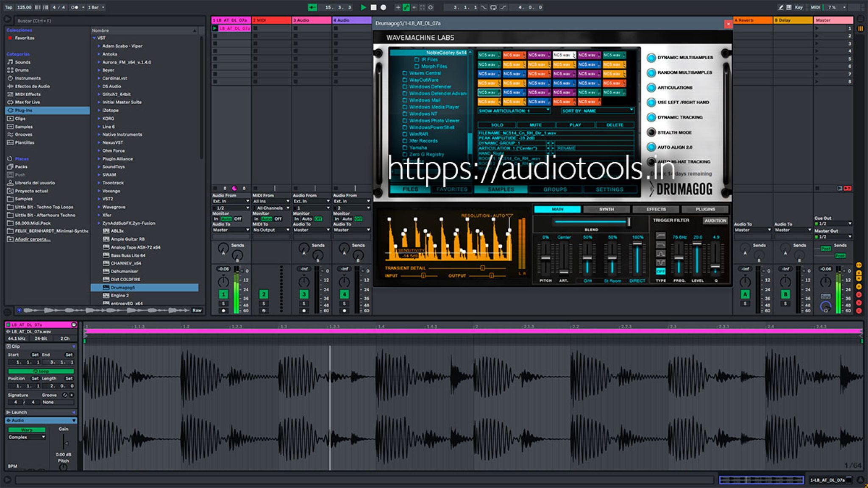Expand the iZotope plugin folder
The height and width of the screenshot is (488, 868).
(99, 110)
